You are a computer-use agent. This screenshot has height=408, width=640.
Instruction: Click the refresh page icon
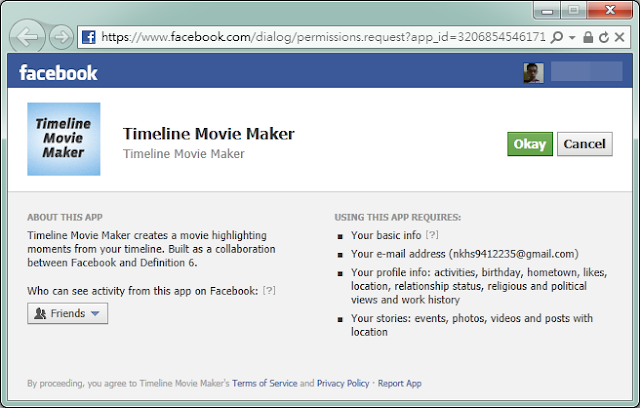point(604,37)
